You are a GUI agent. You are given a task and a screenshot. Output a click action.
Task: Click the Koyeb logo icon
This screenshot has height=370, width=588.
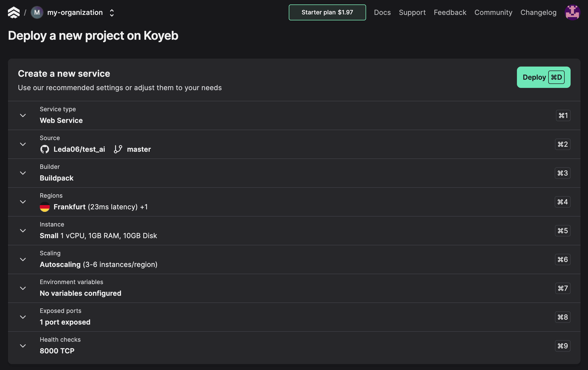[x=14, y=12]
